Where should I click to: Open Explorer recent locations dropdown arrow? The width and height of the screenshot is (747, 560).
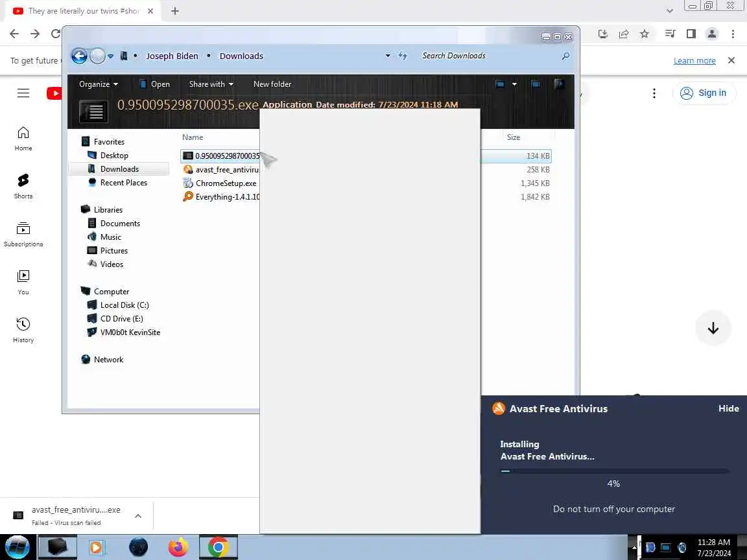tap(110, 56)
